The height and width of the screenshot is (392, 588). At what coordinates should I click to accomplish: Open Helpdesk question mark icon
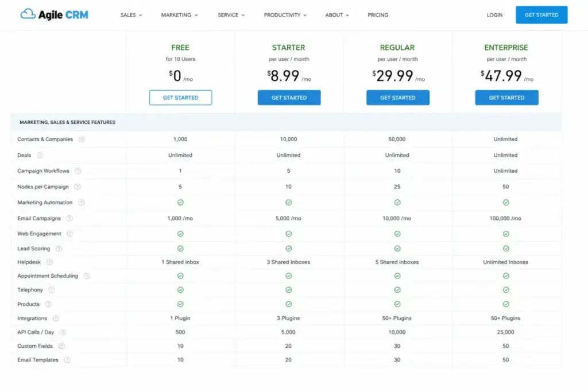click(49, 262)
